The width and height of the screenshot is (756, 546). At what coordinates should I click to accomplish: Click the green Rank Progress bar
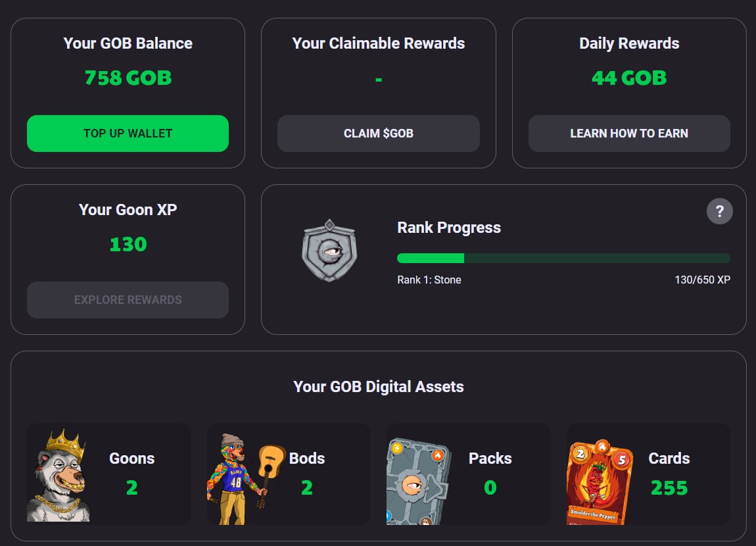coord(563,259)
